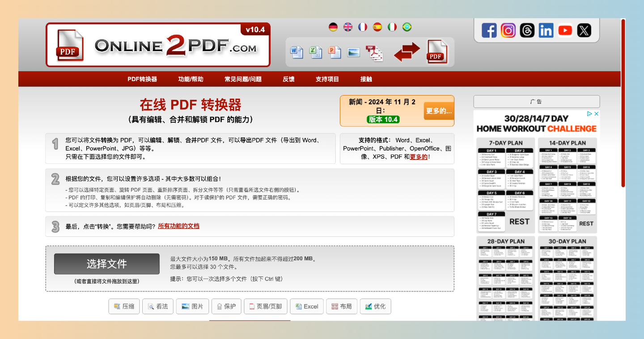Screen dimensions: 644x339
Task: Click the multiple PDFs merge icon in header
Action: tap(375, 53)
